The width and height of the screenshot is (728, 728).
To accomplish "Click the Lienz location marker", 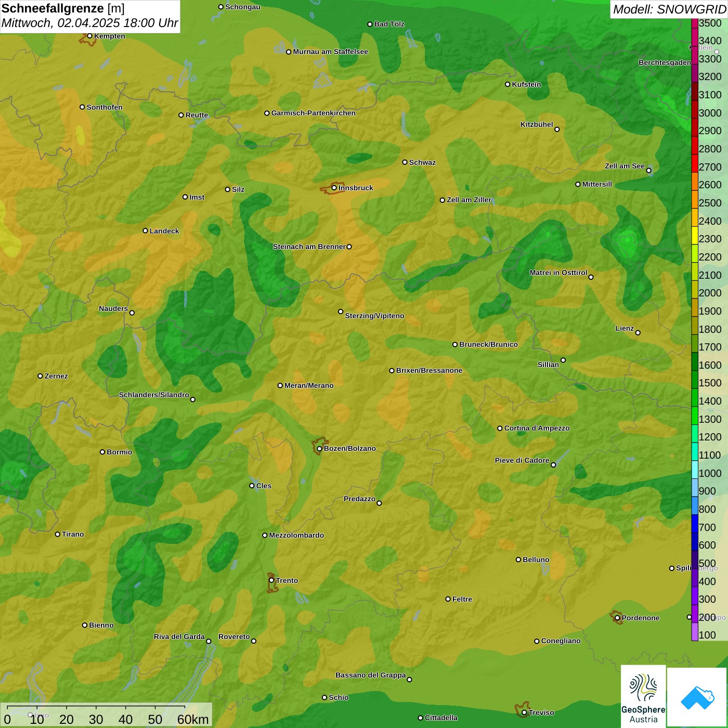I will (638, 332).
